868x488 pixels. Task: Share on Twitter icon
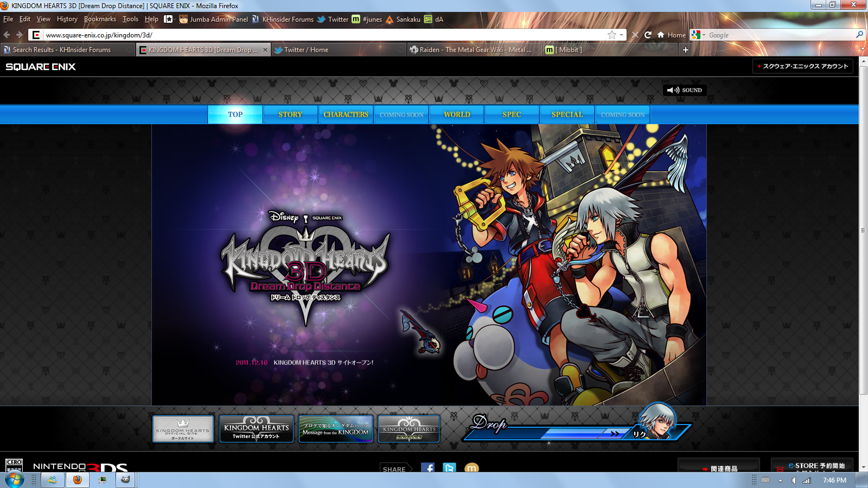(x=449, y=468)
